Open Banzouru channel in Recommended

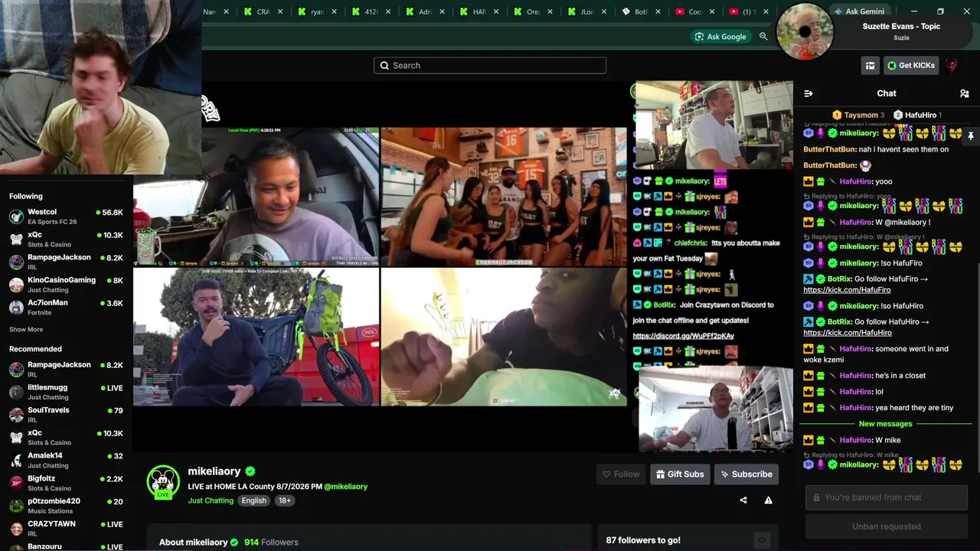click(66, 546)
